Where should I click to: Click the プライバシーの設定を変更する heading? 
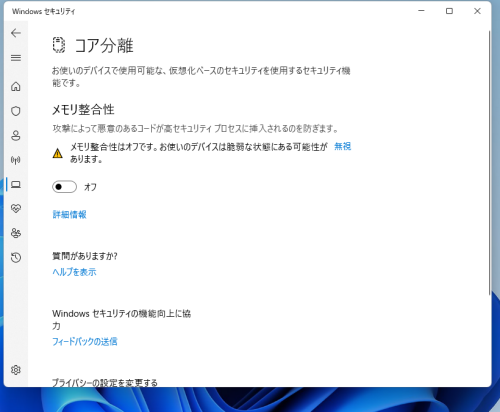pyautogui.click(x=105, y=382)
